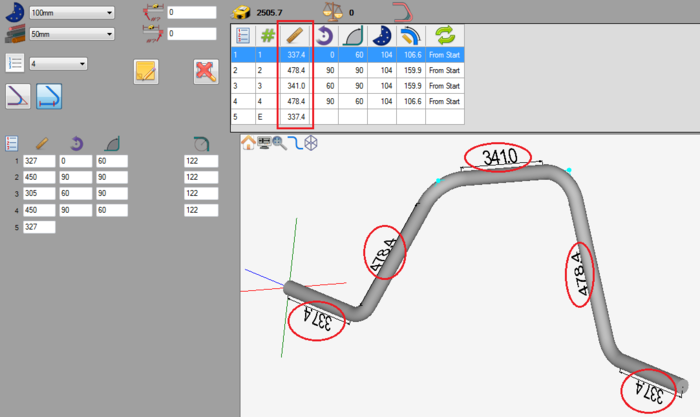Image resolution: width=700 pixels, height=417 pixels.
Task: Click the die moon icon beside the 100mm dropdown
Action: coord(15,13)
